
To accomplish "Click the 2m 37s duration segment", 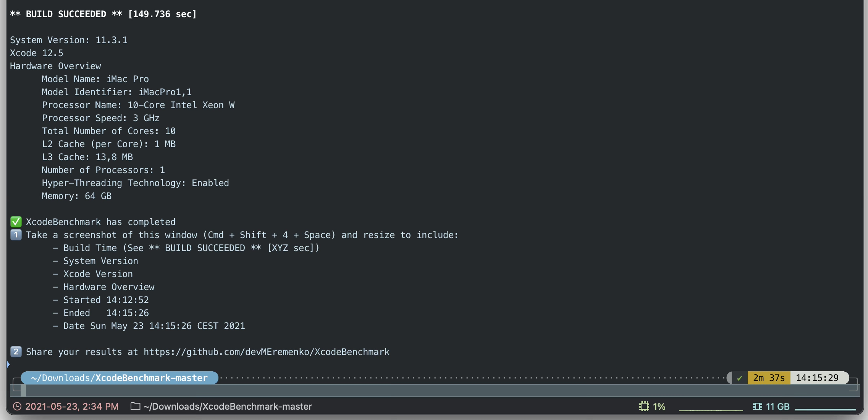I will (x=768, y=378).
